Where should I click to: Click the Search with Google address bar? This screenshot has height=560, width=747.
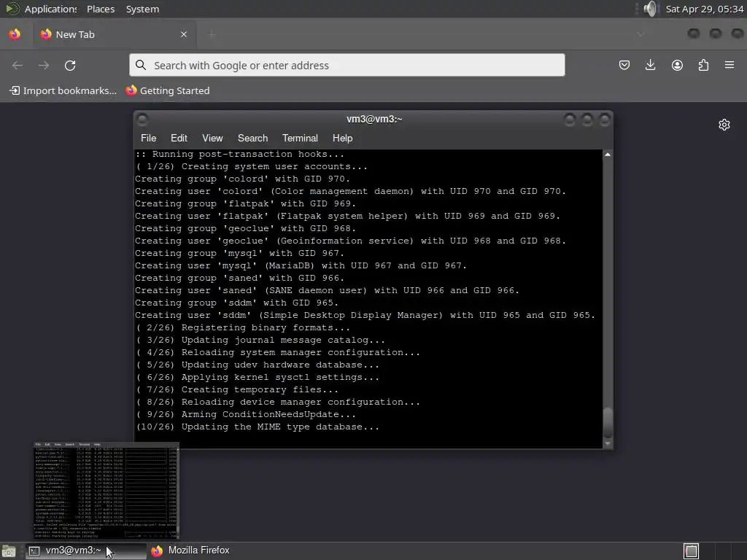tap(347, 65)
